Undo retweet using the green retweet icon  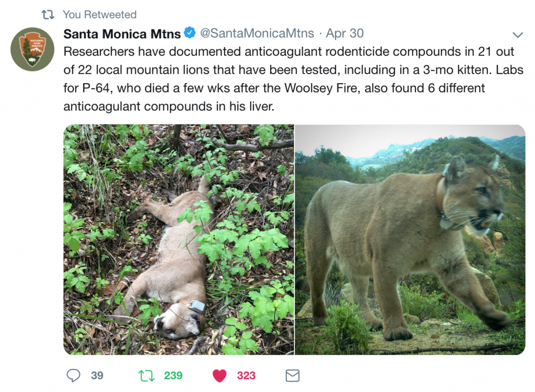tap(146, 375)
